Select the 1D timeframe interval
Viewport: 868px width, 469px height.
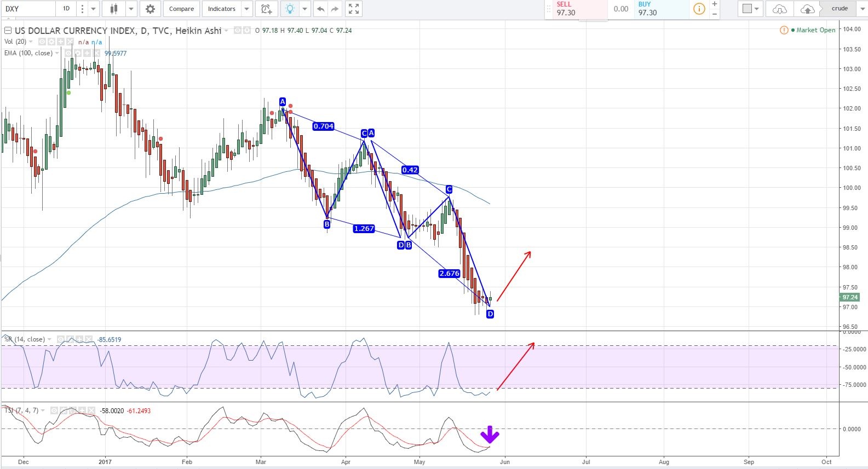click(66, 9)
